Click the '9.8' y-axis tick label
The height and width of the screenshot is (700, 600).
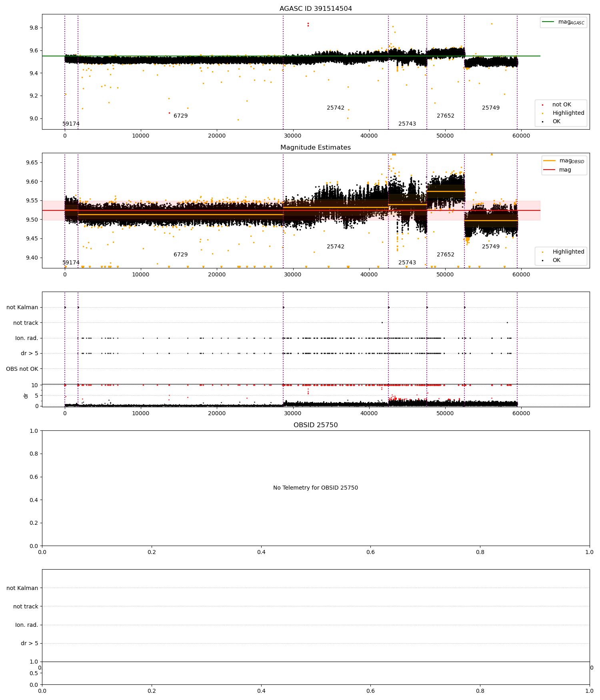pos(34,28)
